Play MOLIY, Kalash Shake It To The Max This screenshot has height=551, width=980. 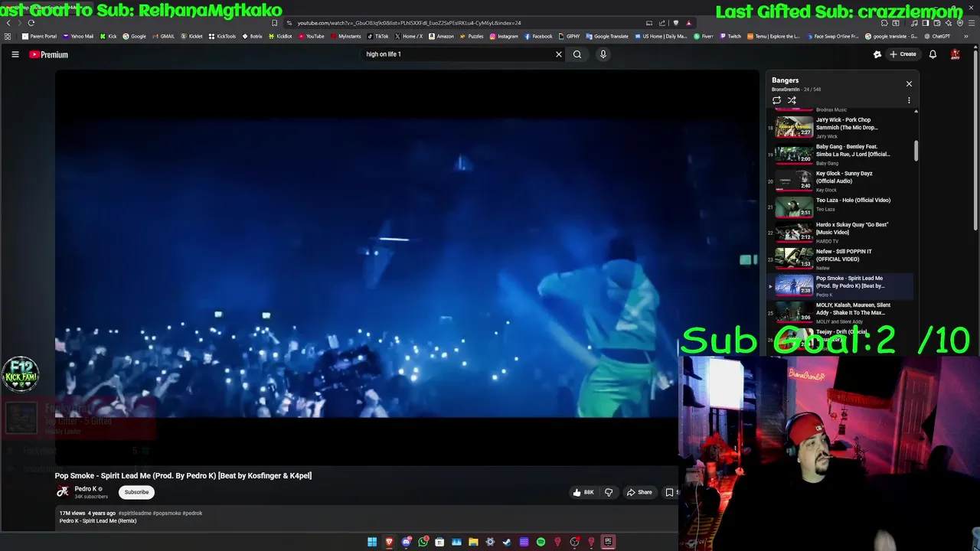tap(840, 312)
